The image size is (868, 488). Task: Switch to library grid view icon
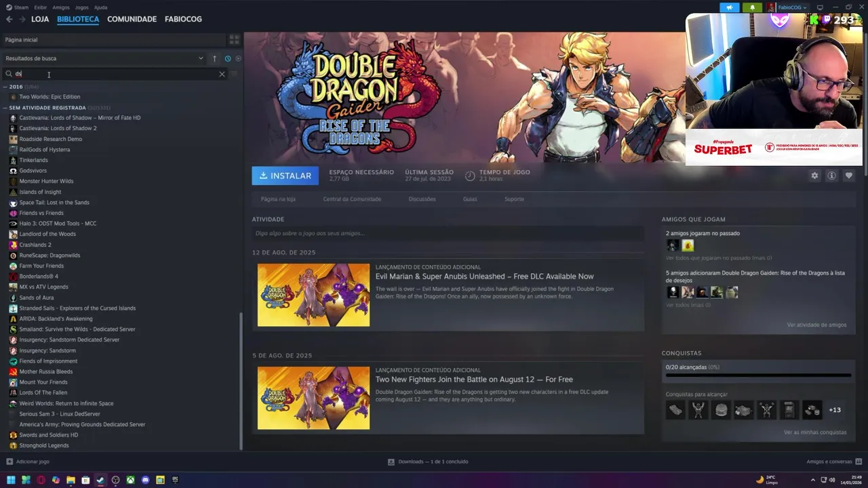coord(234,39)
